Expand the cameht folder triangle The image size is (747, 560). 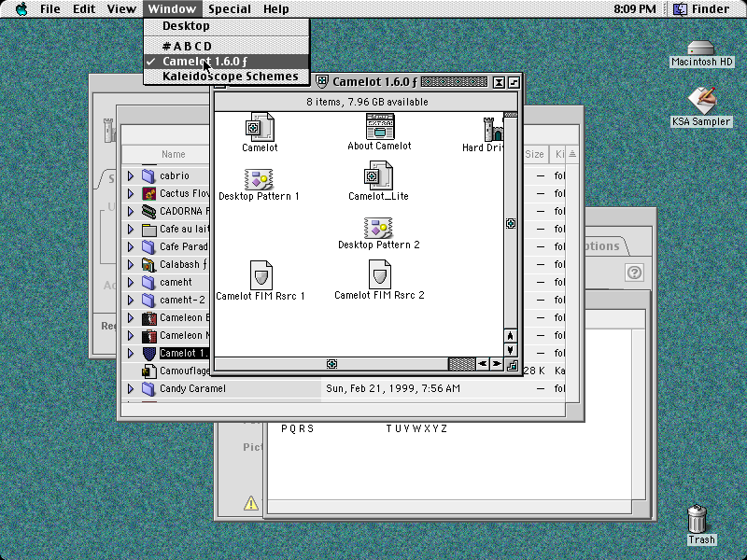pyautogui.click(x=131, y=282)
